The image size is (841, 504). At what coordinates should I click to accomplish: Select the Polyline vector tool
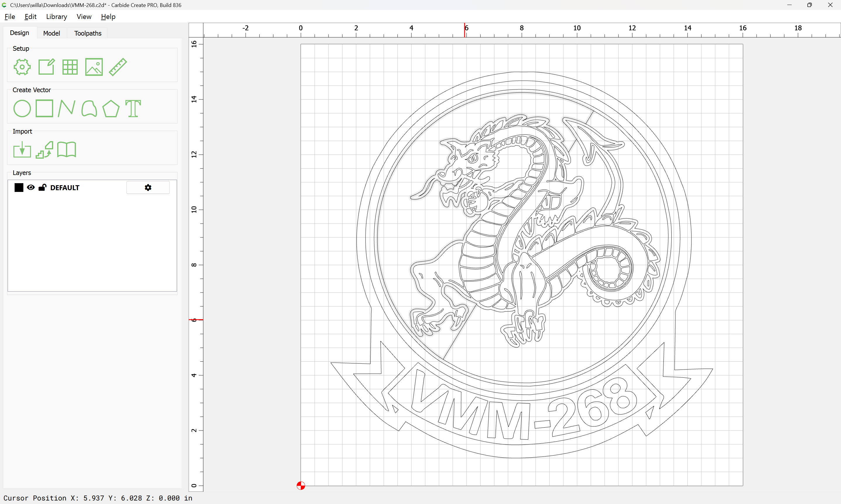coord(66,109)
